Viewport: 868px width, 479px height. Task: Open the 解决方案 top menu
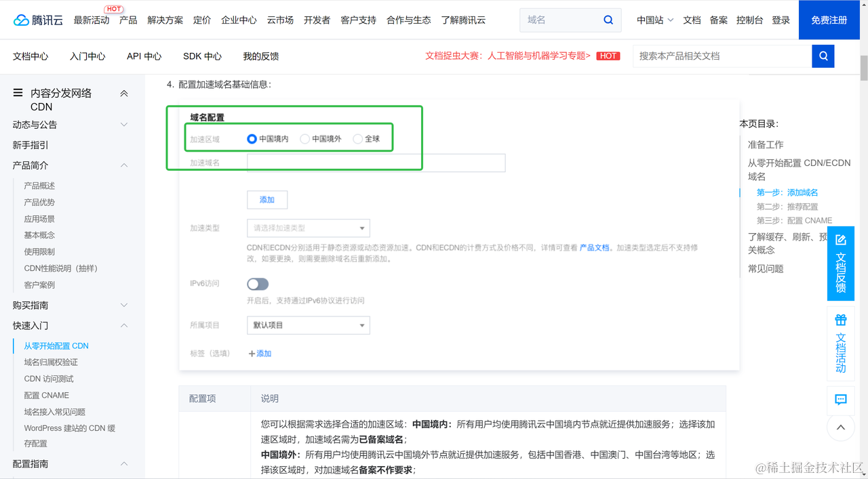[x=165, y=20]
